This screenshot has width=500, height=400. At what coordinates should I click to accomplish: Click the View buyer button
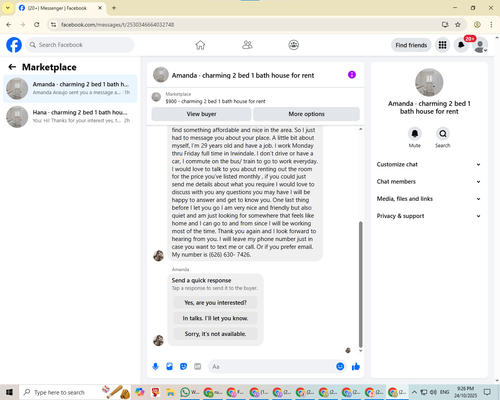(201, 114)
